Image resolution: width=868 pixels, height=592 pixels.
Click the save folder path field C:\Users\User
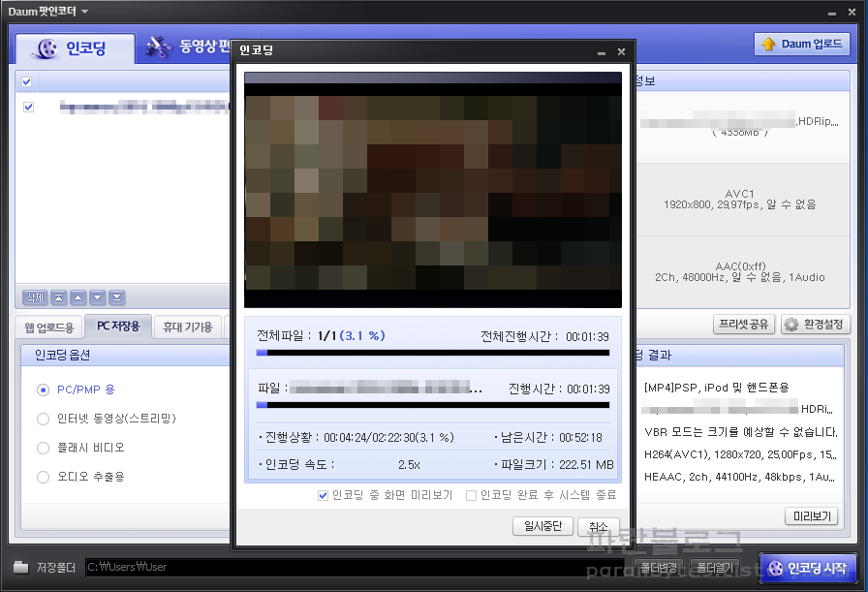pos(355,567)
